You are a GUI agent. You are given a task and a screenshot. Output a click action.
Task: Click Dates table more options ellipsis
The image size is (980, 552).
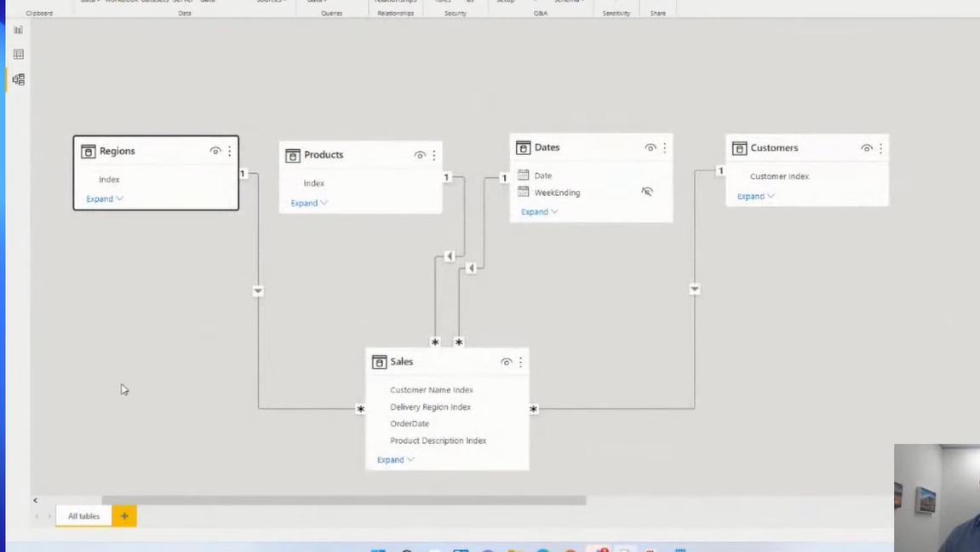[x=665, y=147]
